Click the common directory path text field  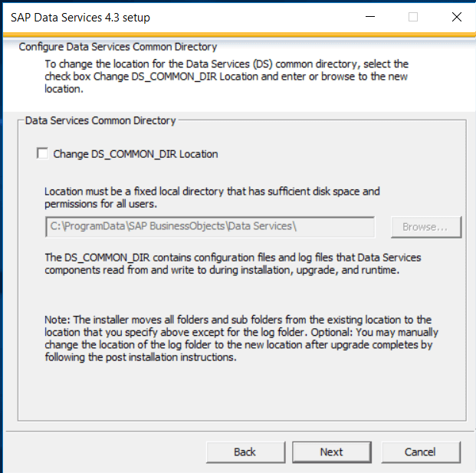pyautogui.click(x=210, y=227)
